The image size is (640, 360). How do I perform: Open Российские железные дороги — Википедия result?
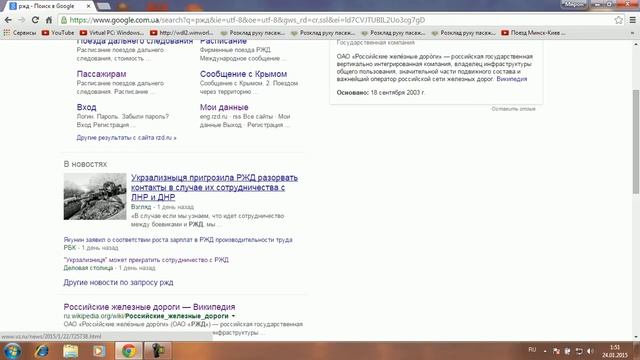(x=149, y=307)
